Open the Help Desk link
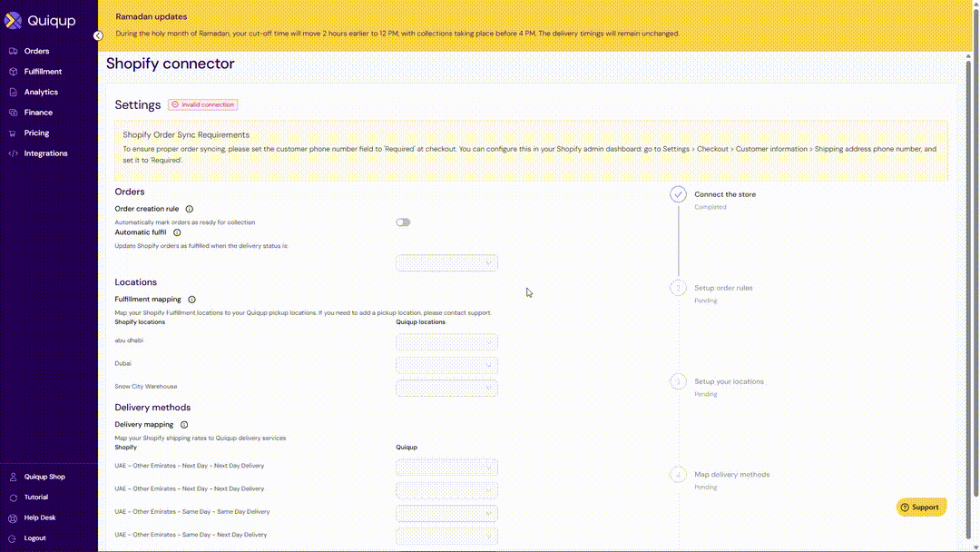 point(40,518)
